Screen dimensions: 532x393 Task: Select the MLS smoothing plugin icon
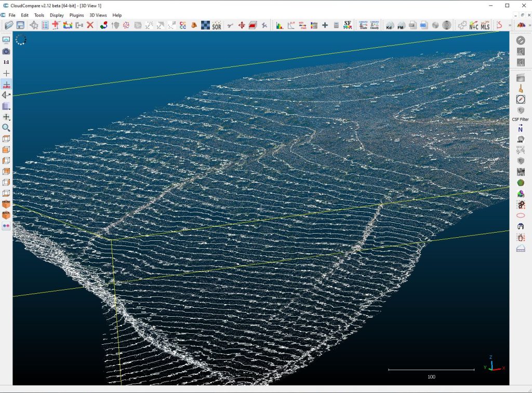485,25
